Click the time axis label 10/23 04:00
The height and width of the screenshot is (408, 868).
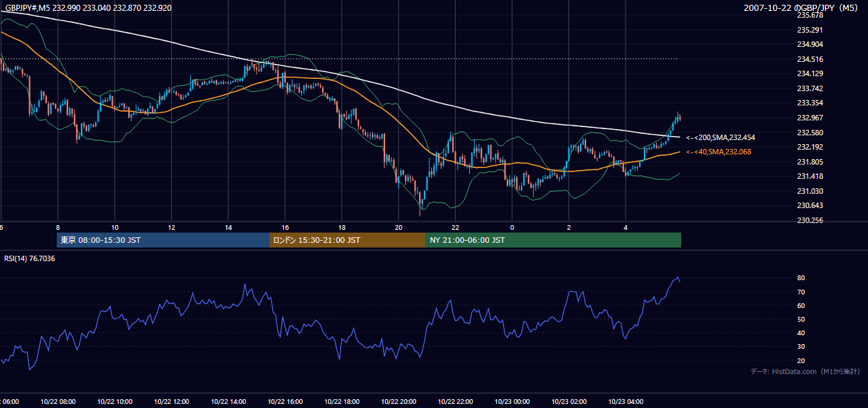(626, 402)
